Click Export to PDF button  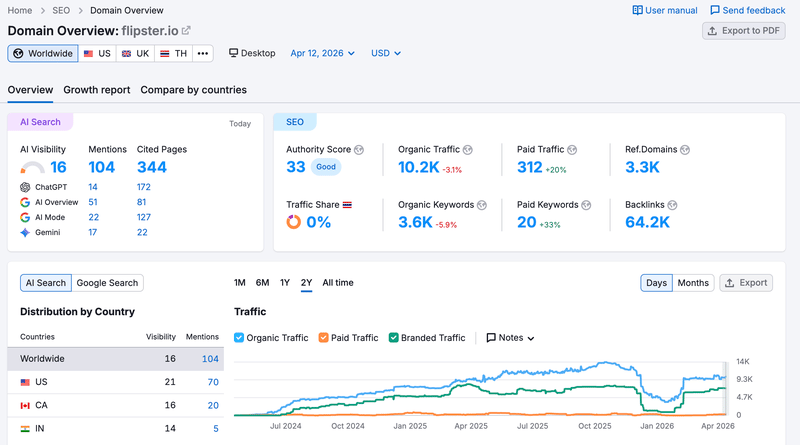(743, 31)
